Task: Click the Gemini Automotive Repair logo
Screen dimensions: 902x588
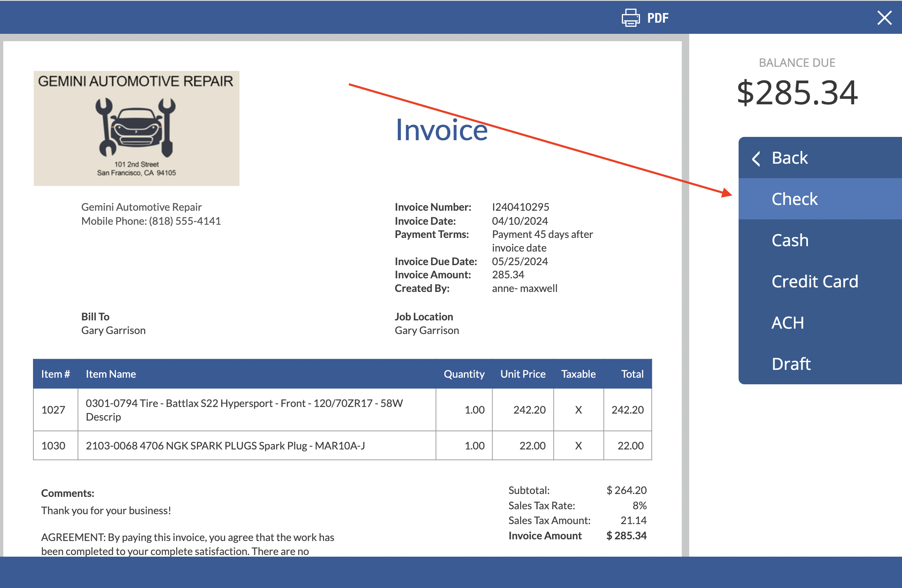Action: point(136,127)
